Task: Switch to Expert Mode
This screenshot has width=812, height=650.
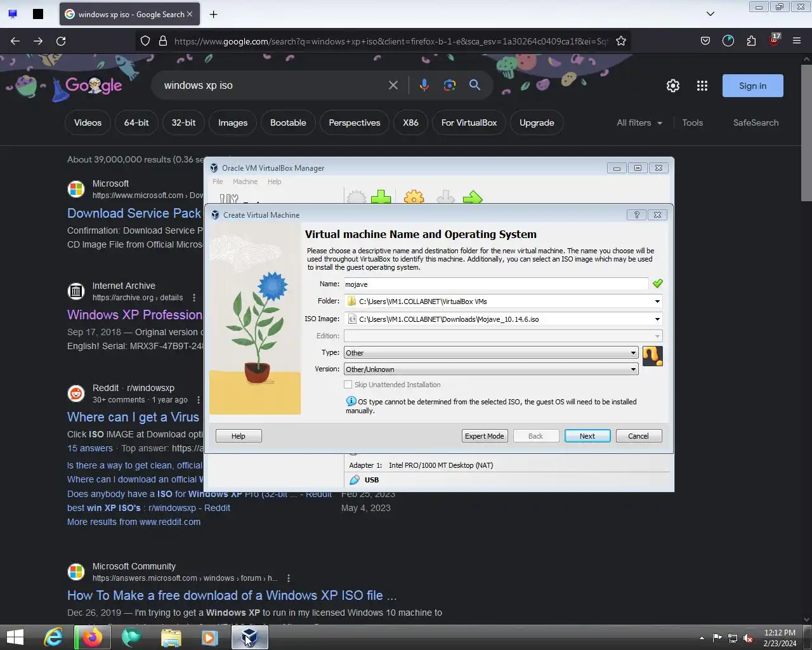Action: [x=484, y=436]
